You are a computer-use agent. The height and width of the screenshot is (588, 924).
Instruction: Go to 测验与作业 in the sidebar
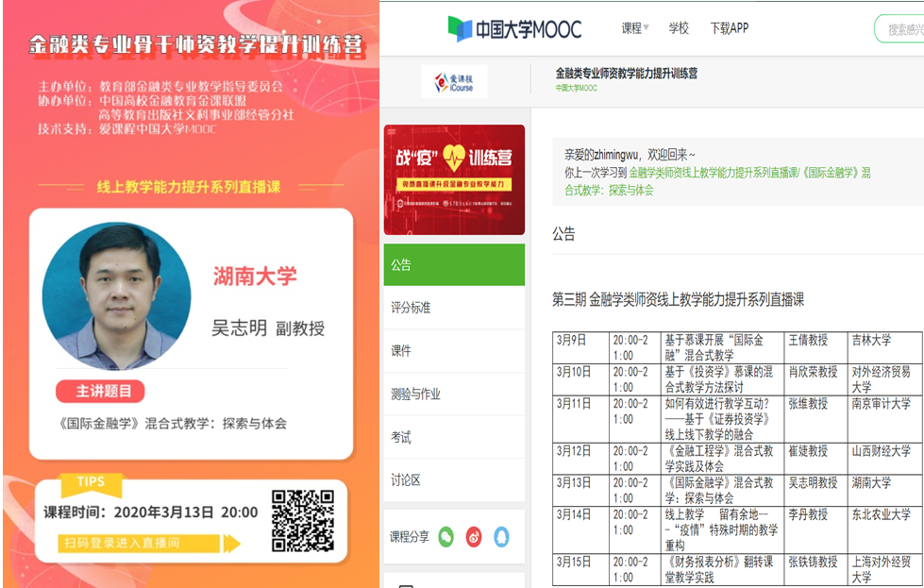pos(454,395)
